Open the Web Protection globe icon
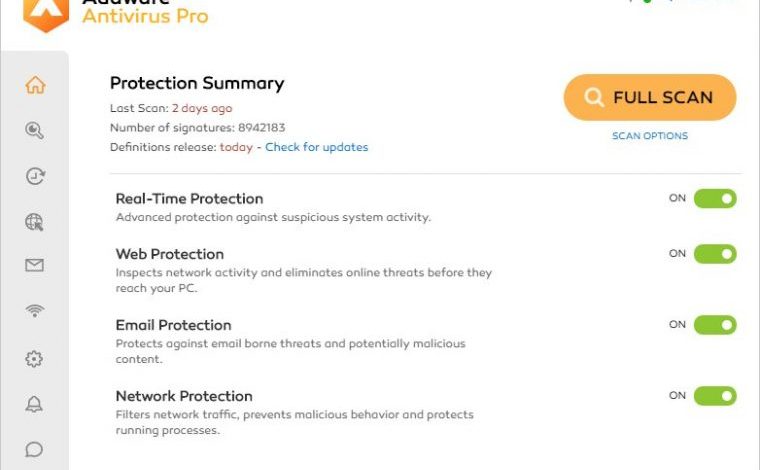The width and height of the screenshot is (760, 470). pos(34,222)
